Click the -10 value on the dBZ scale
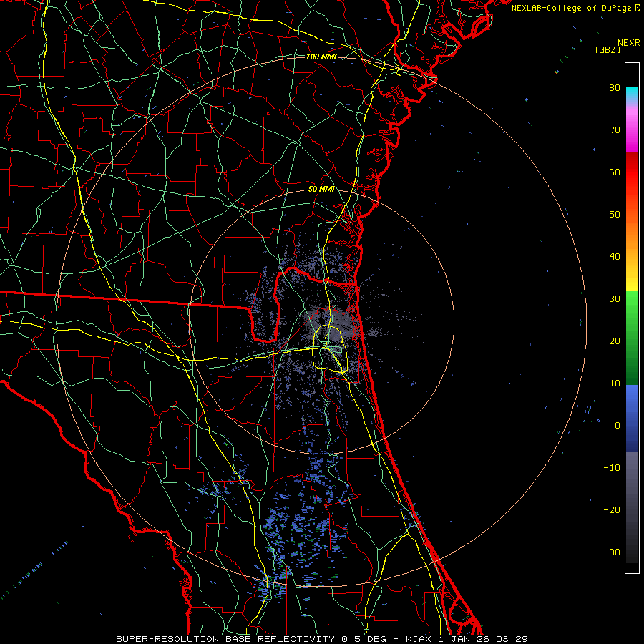The image size is (644, 644). (612, 468)
